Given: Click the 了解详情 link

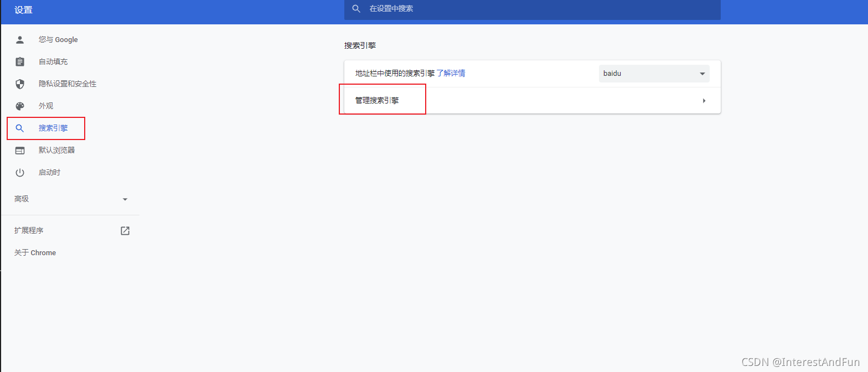Looking at the screenshot, I should 451,73.
